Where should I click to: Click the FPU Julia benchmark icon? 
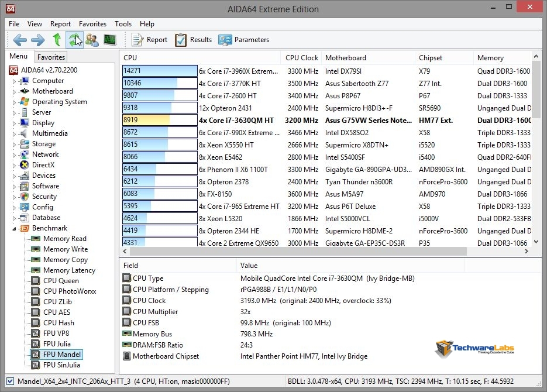pyautogui.click(x=36, y=344)
